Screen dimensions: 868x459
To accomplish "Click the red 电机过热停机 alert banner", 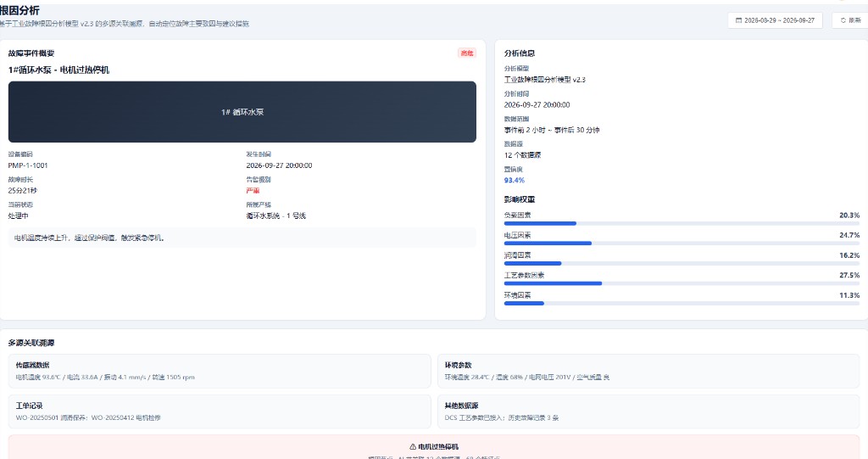I will tap(434, 447).
